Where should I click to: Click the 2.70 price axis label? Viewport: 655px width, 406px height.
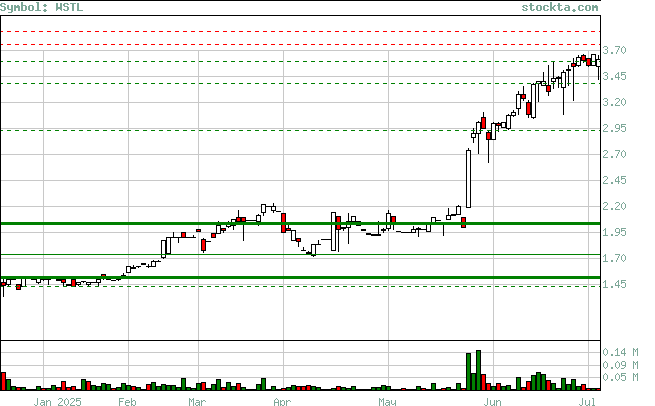pos(614,155)
